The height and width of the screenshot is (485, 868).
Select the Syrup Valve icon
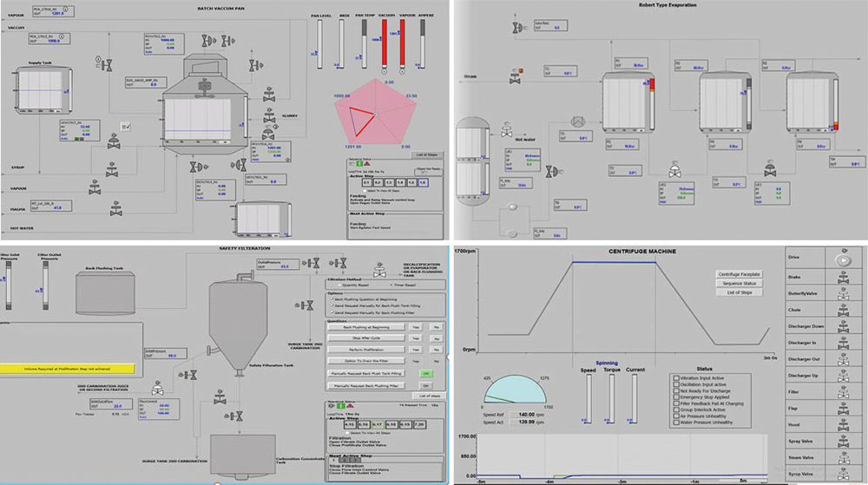pos(843,474)
